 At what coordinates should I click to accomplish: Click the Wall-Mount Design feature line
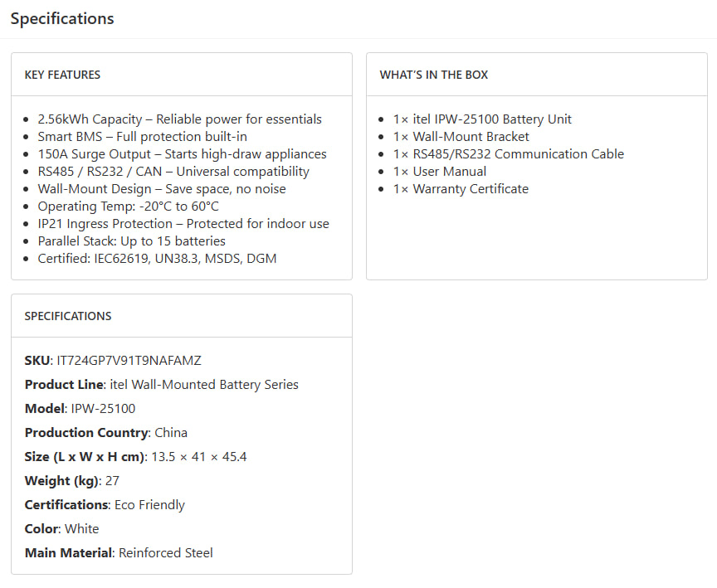point(161,189)
